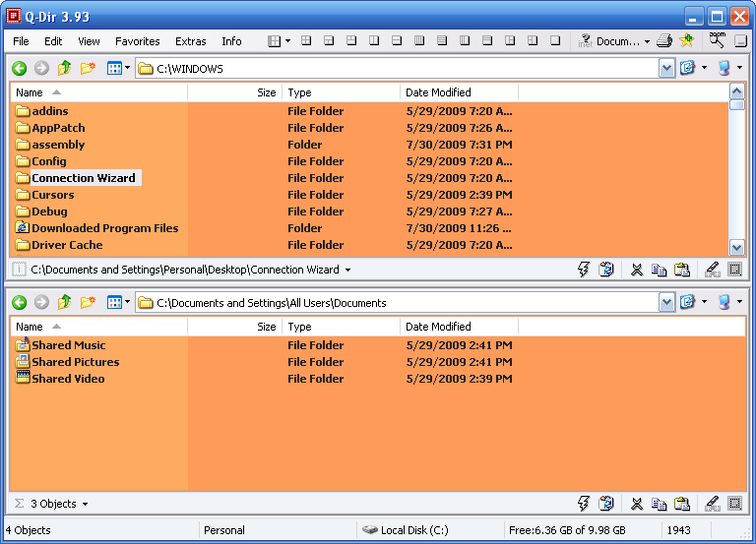The image size is (756, 544).
Task: Click the add favorite star icon
Action: [686, 40]
